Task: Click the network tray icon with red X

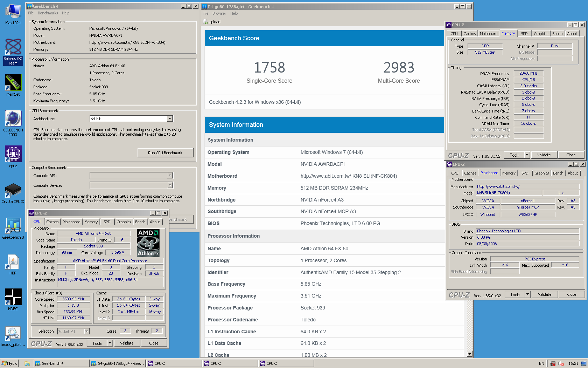Action: tap(553, 363)
